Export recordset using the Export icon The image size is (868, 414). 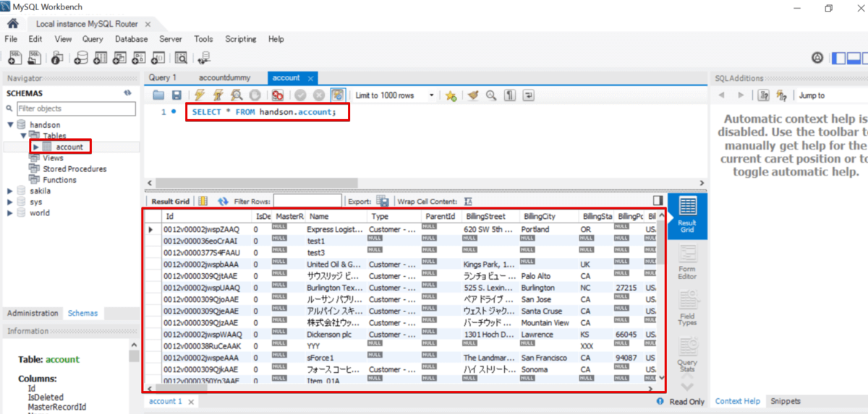[383, 202]
